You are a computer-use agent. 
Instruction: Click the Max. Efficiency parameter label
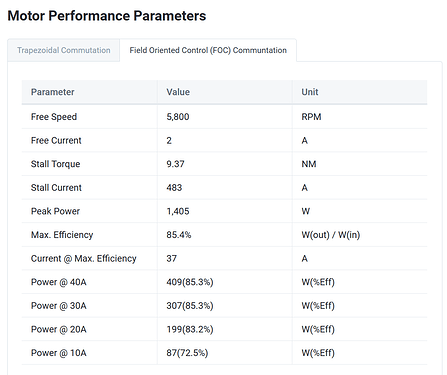[62, 235]
